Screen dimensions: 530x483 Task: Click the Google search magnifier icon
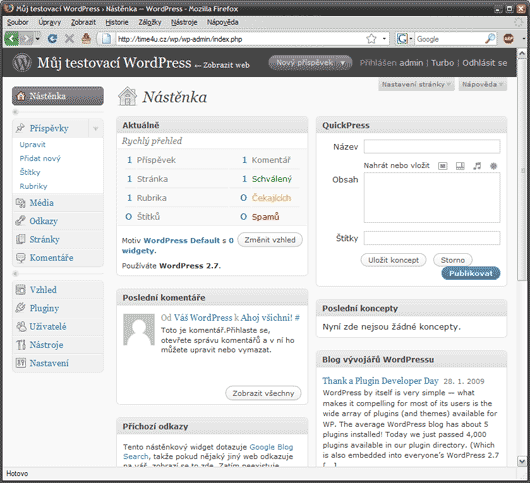point(490,39)
